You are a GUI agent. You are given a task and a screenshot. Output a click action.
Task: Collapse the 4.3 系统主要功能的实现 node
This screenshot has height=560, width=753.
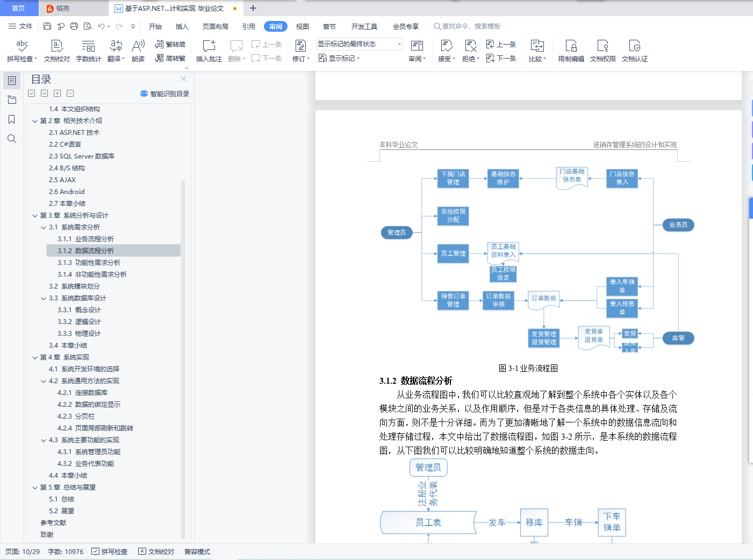pos(44,440)
